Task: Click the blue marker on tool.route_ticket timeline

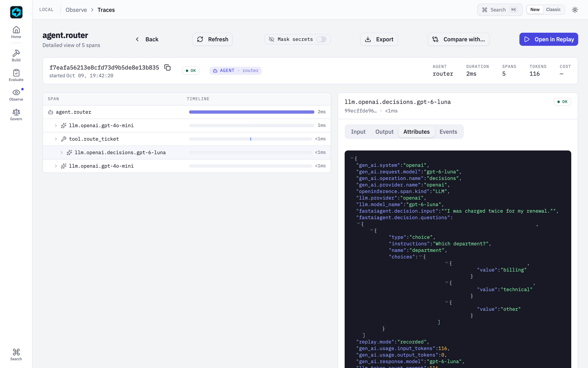Action: tap(251, 139)
